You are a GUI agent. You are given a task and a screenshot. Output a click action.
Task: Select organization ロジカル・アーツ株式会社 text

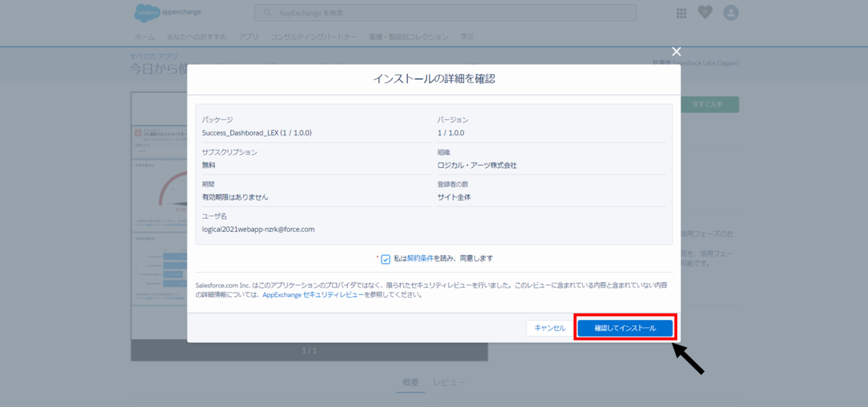(477, 165)
